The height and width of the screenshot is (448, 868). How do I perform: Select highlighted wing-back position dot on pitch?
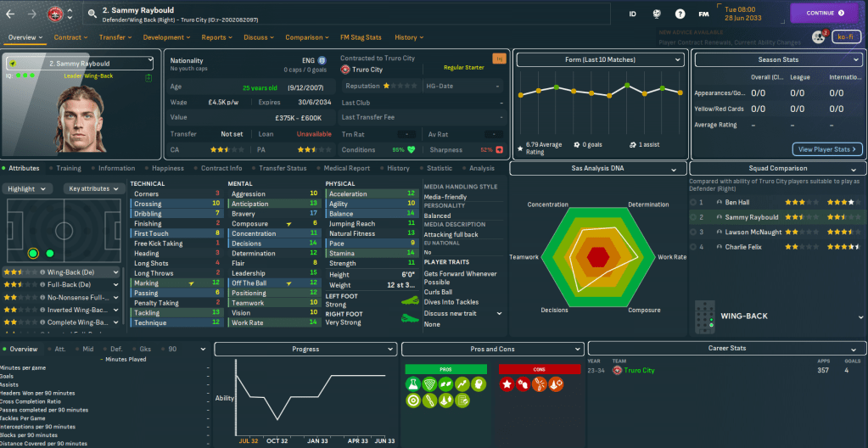click(x=33, y=253)
